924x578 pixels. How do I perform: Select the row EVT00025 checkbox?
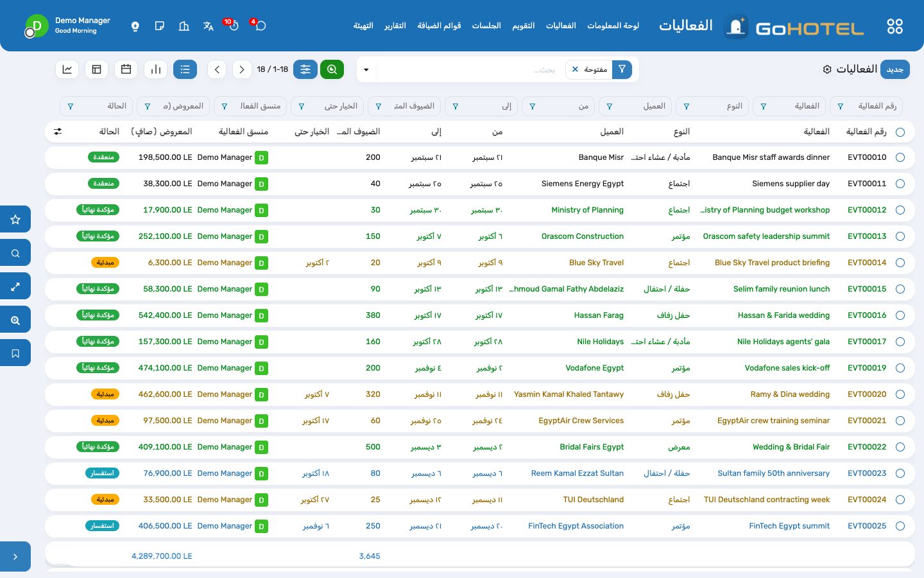[900, 526]
